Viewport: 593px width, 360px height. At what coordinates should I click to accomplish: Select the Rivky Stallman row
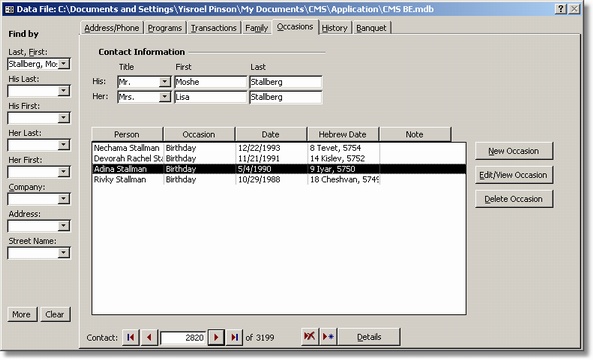[x=279, y=180]
